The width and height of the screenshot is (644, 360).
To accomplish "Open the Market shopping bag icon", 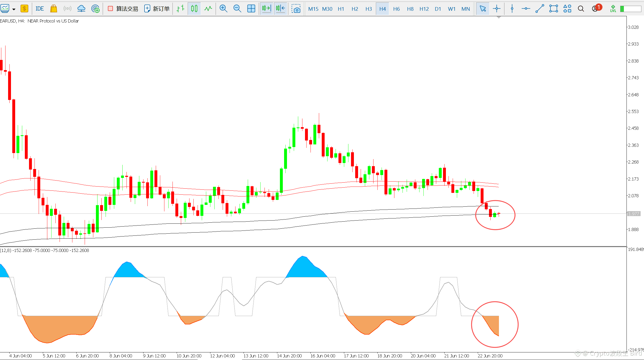I will (54, 9).
